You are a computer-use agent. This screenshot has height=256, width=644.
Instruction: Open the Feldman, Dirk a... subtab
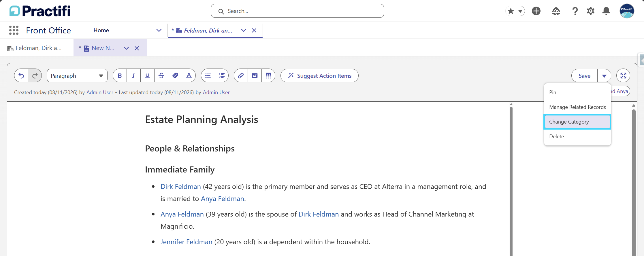(35, 48)
